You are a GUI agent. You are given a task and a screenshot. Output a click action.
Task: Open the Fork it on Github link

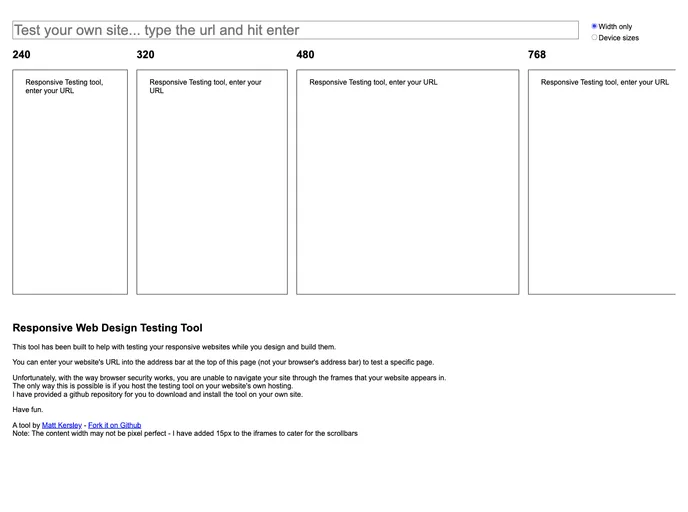[115, 425]
